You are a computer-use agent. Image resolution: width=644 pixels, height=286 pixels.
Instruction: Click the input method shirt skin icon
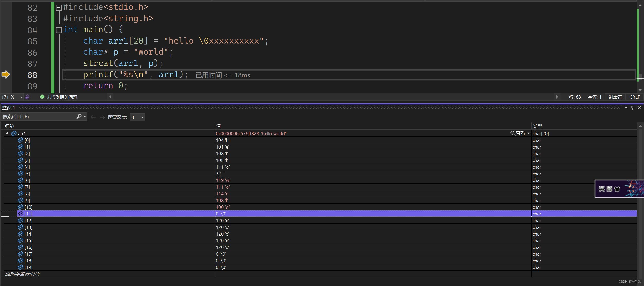coord(617,189)
